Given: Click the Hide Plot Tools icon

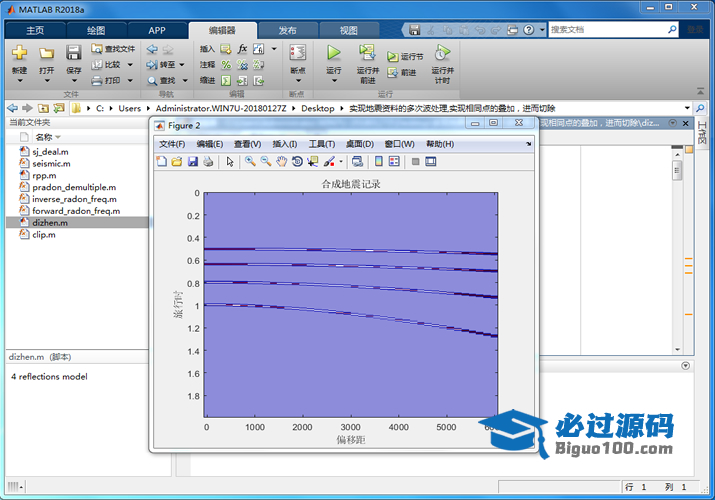Looking at the screenshot, I should [415, 161].
